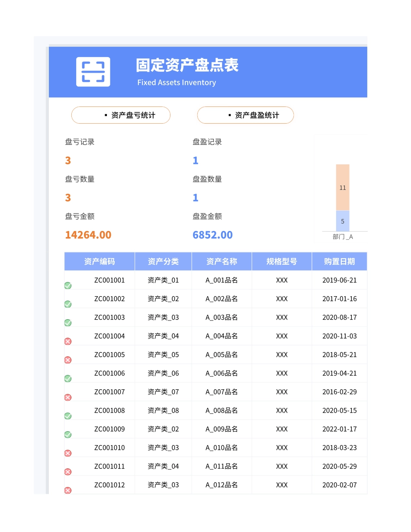Open the 资产盘亏统计 panel
This screenshot has height=532, width=411.
(x=121, y=115)
